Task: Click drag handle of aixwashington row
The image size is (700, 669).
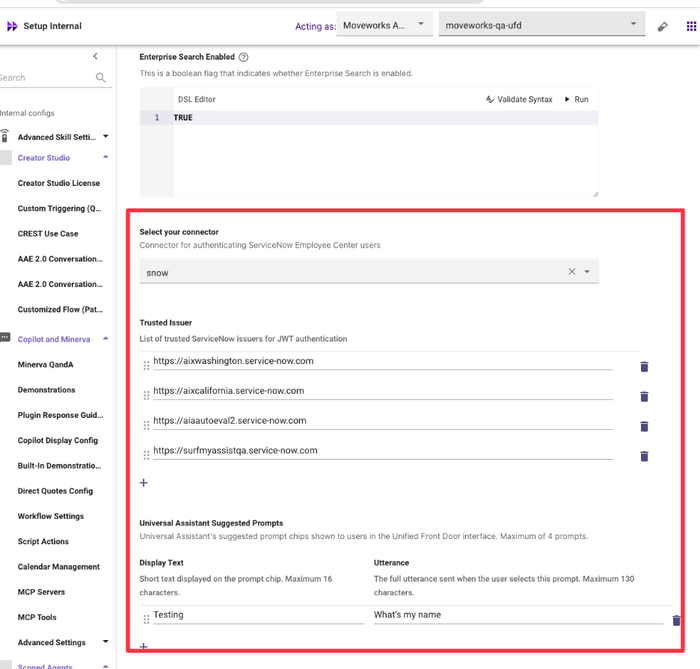Action: [146, 366]
